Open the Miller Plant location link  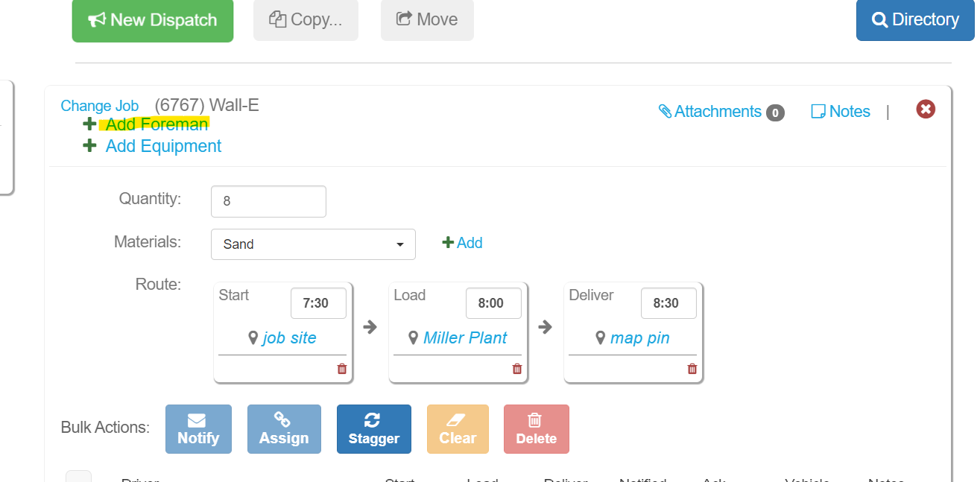pos(465,338)
